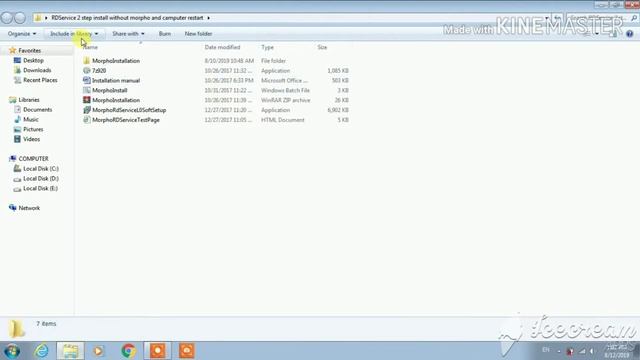Image resolution: width=640 pixels, height=360 pixels.
Task: Click the '1,085 KB' size cell
Action: tap(338, 71)
